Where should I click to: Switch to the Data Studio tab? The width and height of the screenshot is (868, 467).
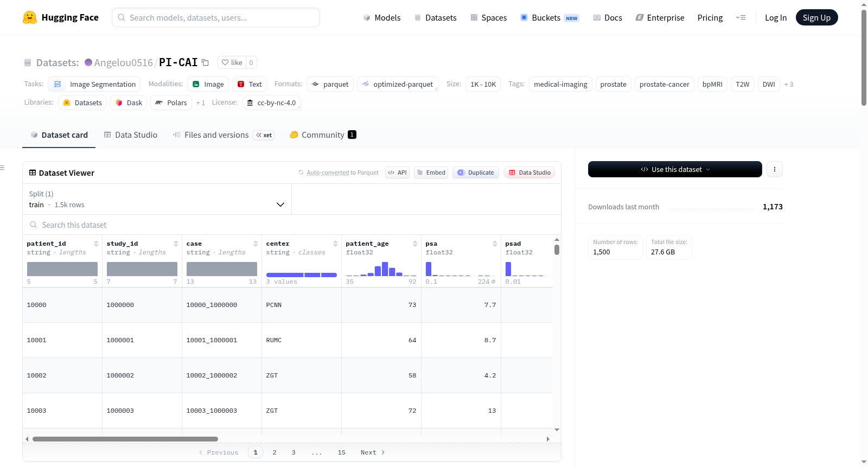[131, 135]
